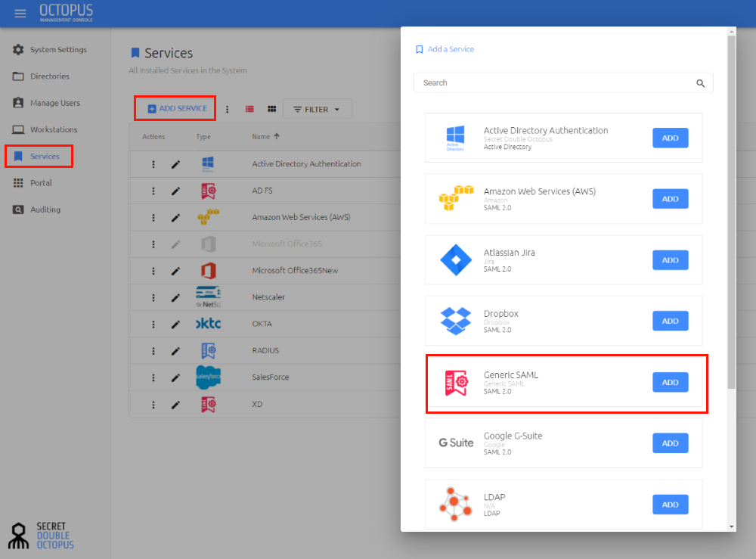The height and width of the screenshot is (559, 756).
Task: Add Active Directory Authentication service
Action: (x=670, y=138)
